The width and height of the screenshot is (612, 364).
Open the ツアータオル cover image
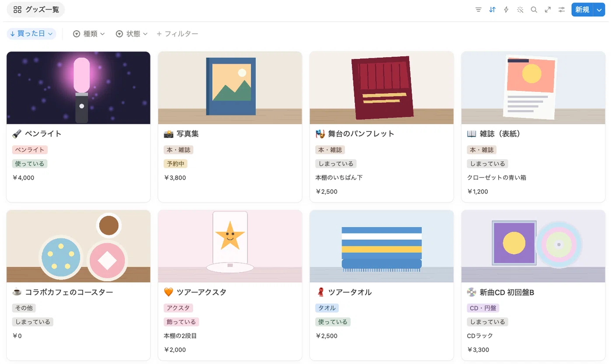point(382,246)
